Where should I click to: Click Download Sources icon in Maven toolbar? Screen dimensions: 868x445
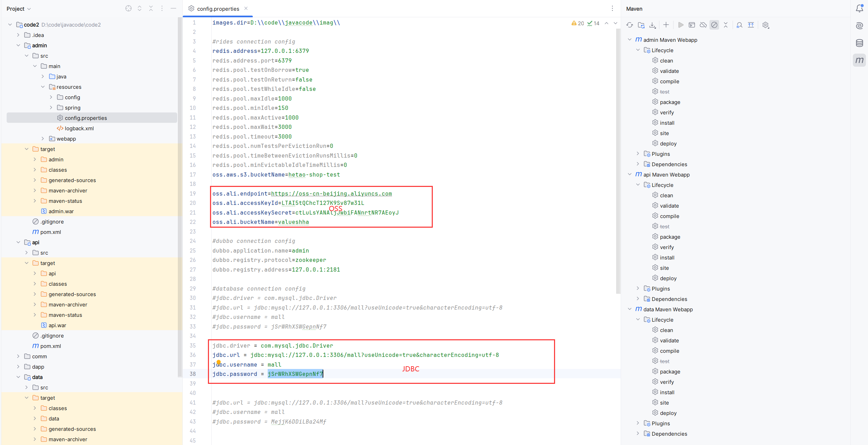point(652,25)
